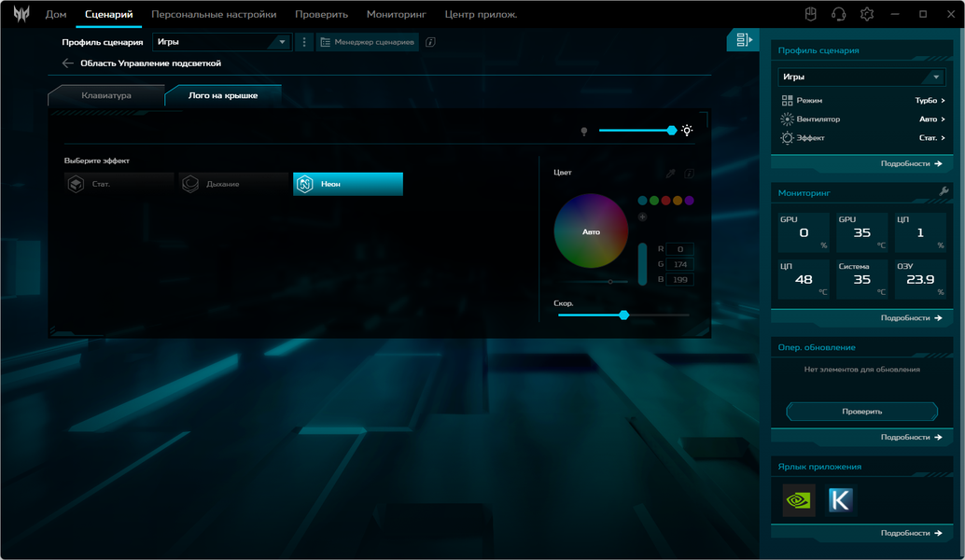
Task: Switch to the Клавиатура tab
Action: (x=105, y=95)
